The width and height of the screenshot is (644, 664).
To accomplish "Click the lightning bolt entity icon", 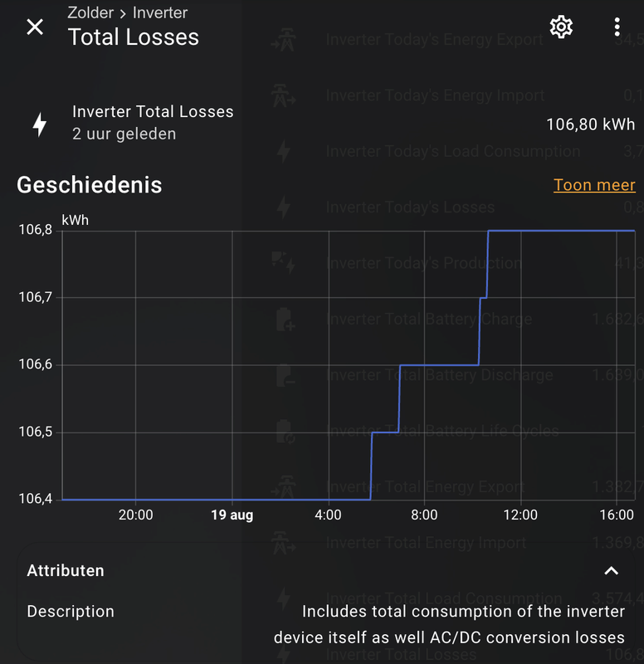I will 39,124.
